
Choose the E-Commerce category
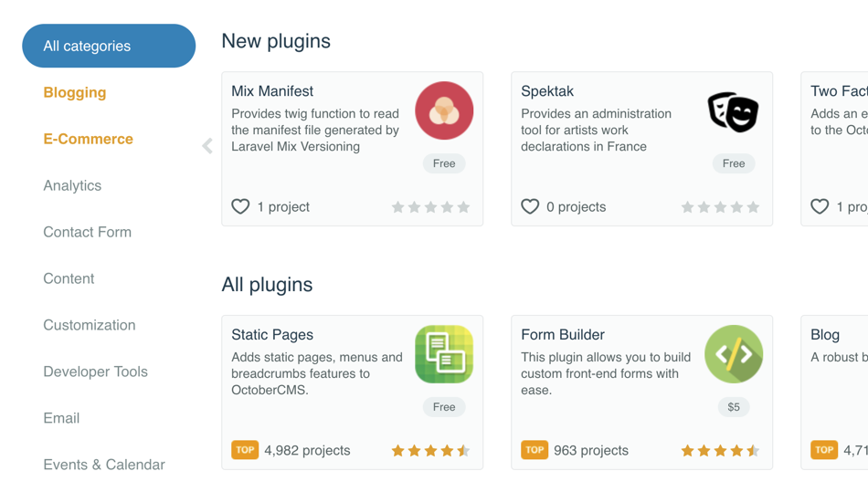coord(88,139)
